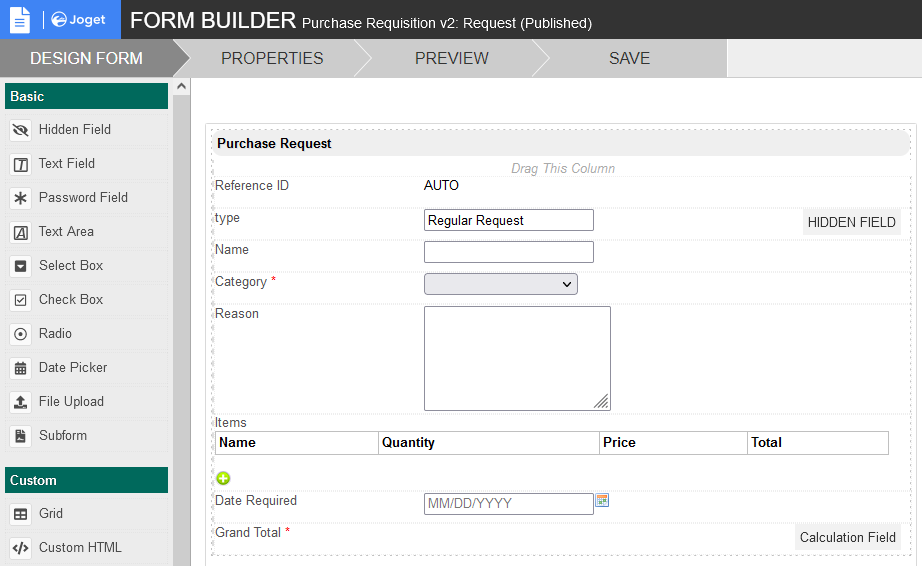Open the Category dropdown
Image resolution: width=922 pixels, height=566 pixels.
[x=501, y=284]
